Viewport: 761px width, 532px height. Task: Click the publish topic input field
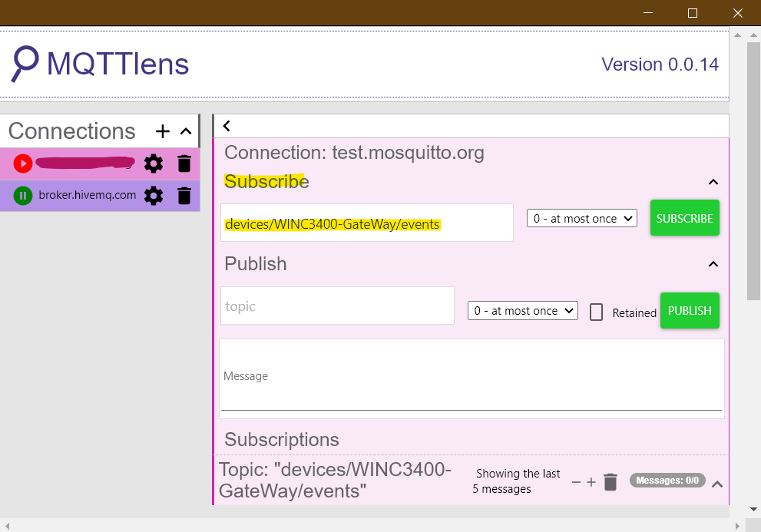click(x=337, y=306)
